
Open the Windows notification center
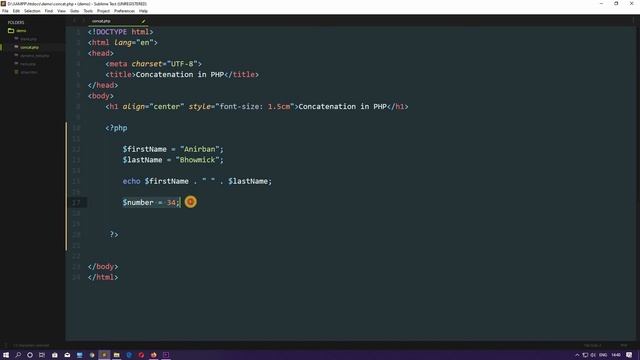click(x=629, y=355)
